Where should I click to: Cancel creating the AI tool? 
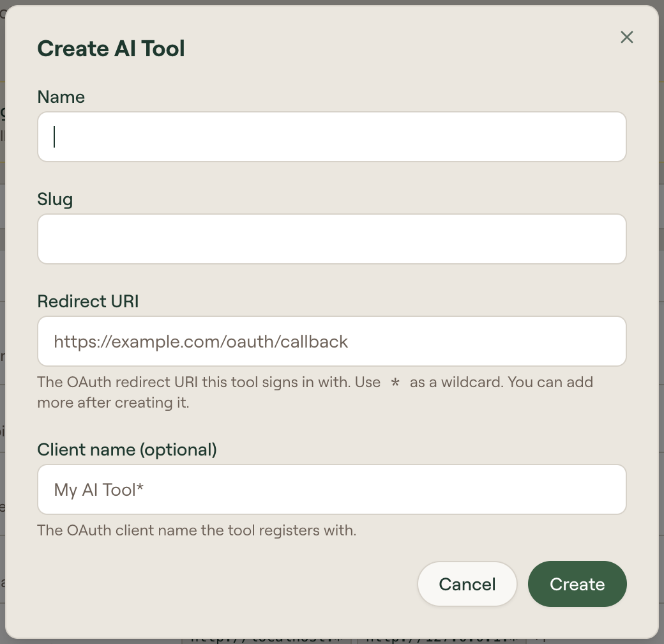click(467, 584)
